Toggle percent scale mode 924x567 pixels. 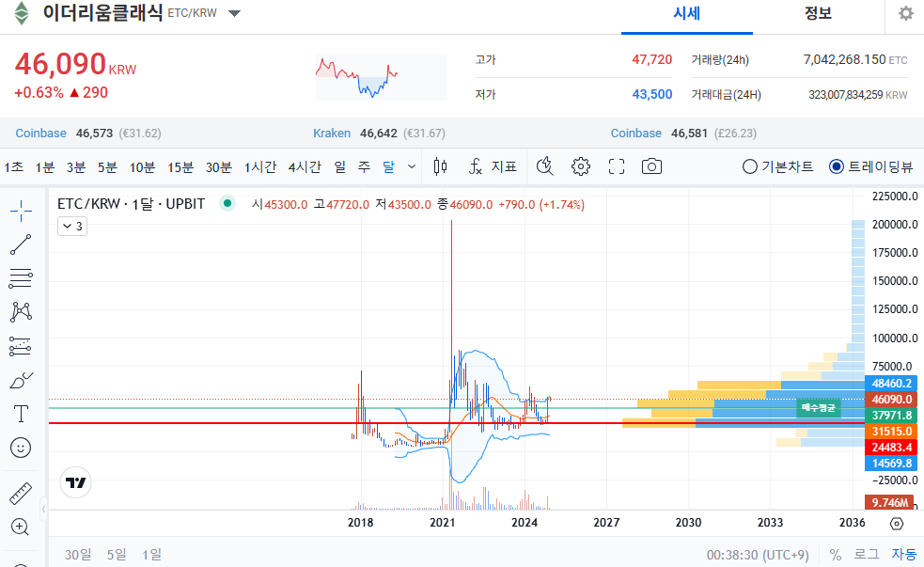835,555
